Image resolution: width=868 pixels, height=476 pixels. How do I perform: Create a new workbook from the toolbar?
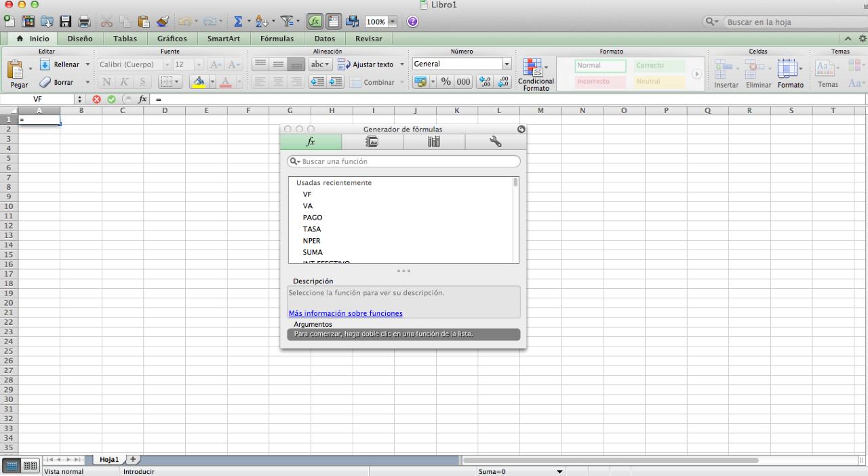(x=9, y=21)
